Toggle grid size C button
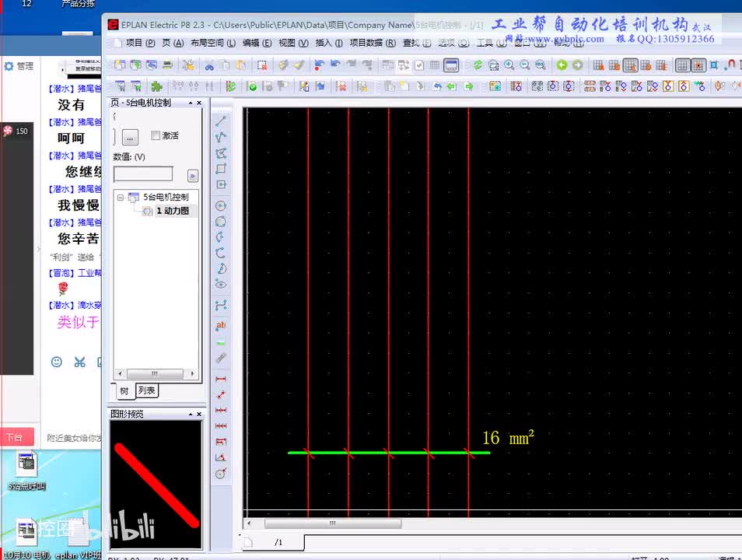The height and width of the screenshot is (560, 742). [630, 65]
